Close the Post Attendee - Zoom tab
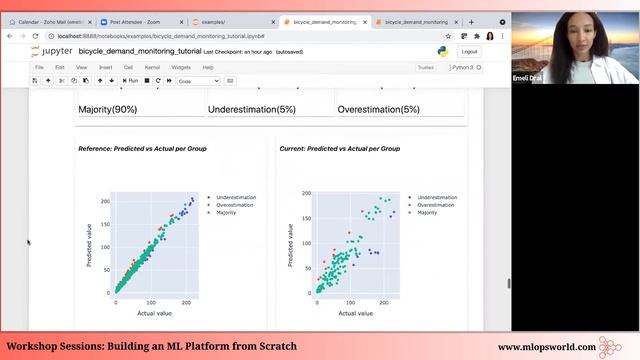The height and width of the screenshot is (360, 640). 181,22
